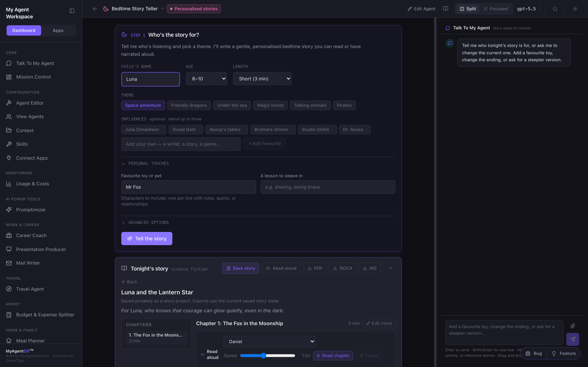Open the Length dropdown Short (3 min)
The width and height of the screenshot is (588, 367).
tap(262, 79)
